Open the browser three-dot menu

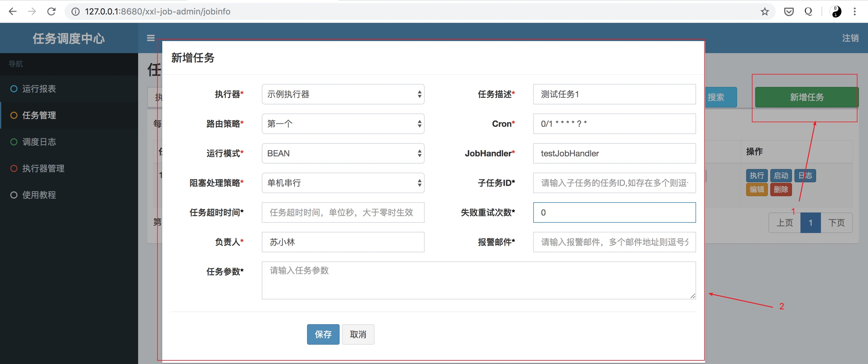click(854, 11)
